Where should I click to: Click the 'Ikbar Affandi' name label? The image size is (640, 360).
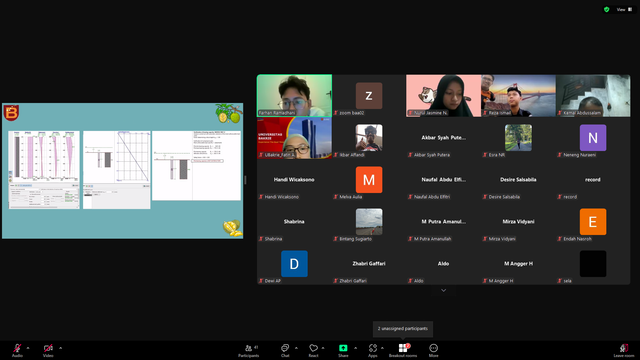pyautogui.click(x=352, y=155)
